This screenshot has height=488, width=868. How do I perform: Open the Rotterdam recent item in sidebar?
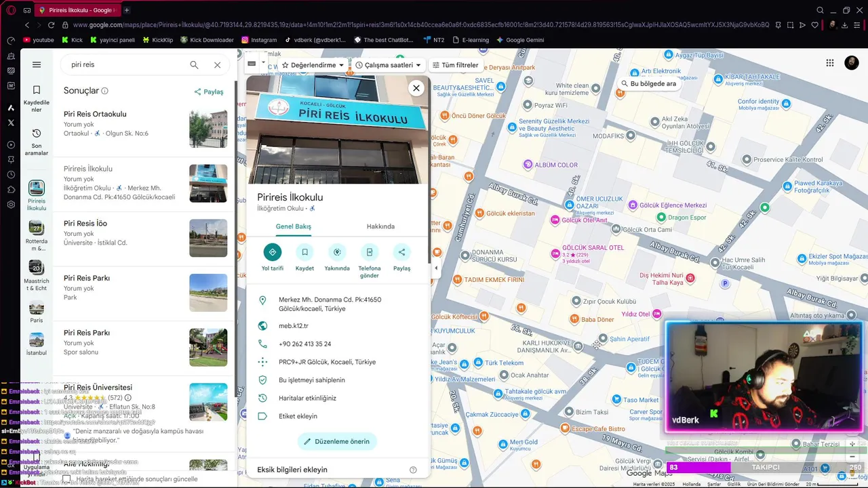pyautogui.click(x=37, y=236)
